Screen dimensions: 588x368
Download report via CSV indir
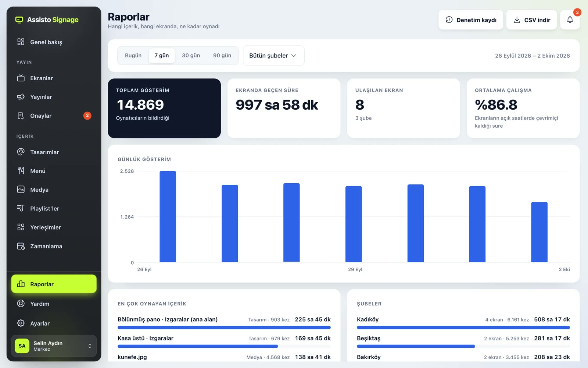pyautogui.click(x=531, y=20)
